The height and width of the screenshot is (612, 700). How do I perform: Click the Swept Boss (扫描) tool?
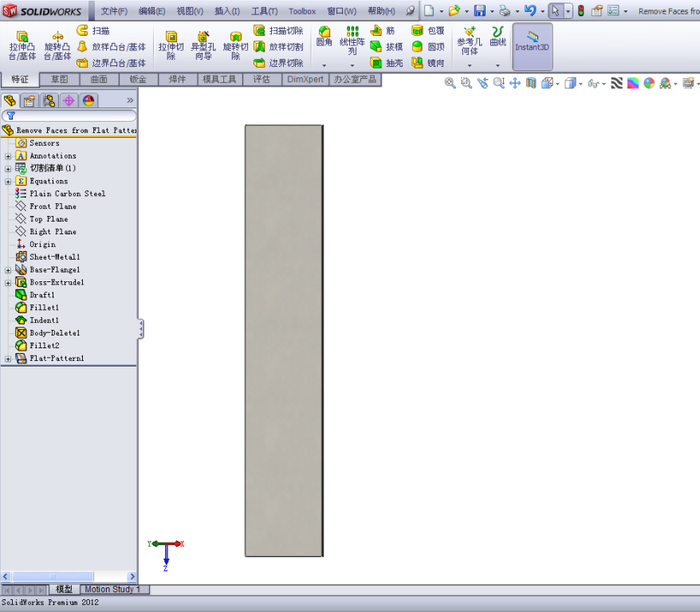(x=92, y=30)
